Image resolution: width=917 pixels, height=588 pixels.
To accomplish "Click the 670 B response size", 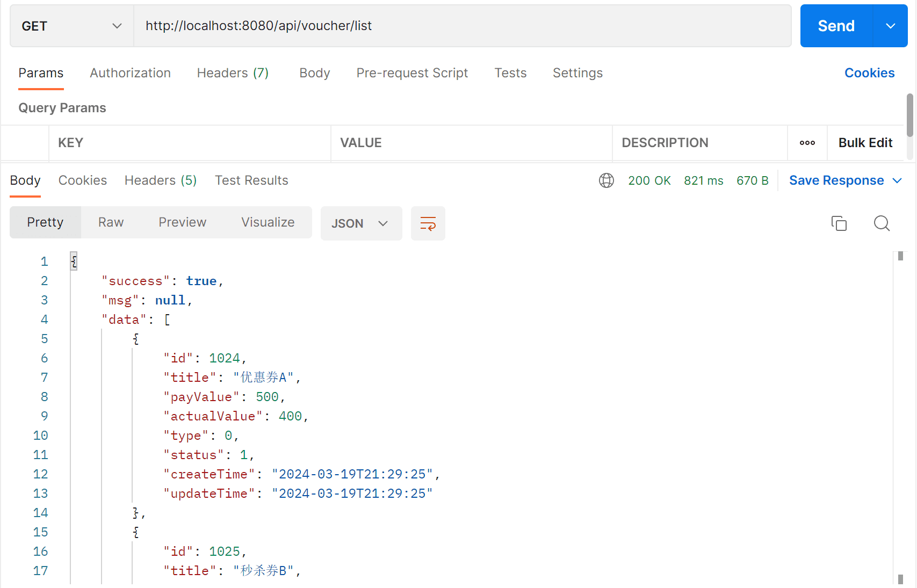I will coord(752,180).
